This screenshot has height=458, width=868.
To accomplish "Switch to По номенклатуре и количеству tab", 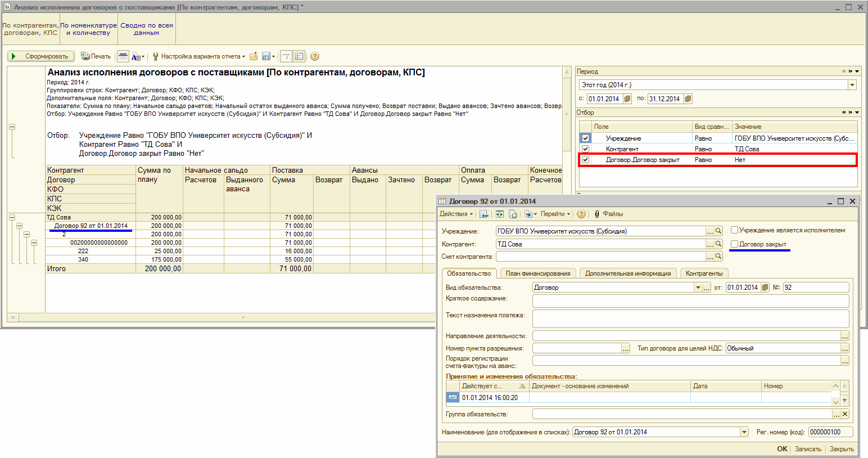I will coord(88,29).
